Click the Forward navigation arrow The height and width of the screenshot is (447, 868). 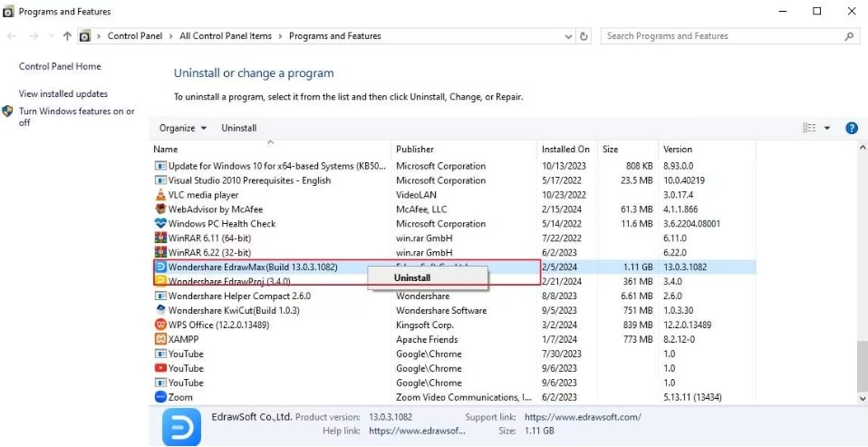[x=34, y=36]
